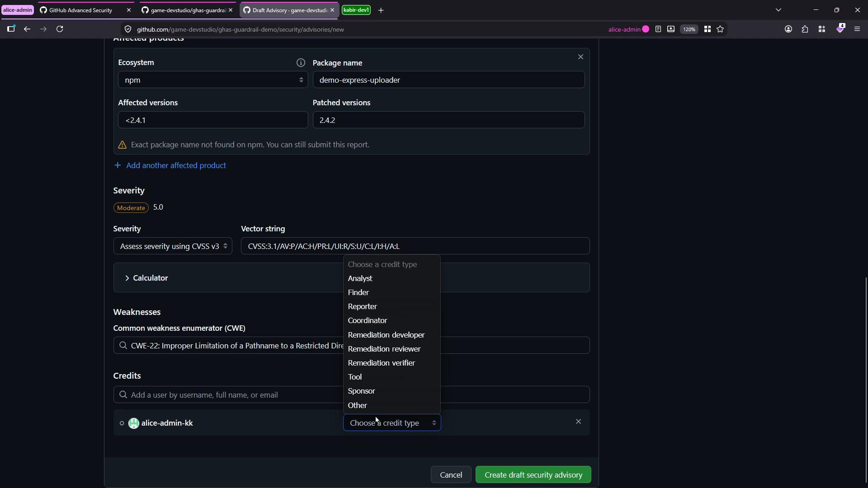Click the Moderate severity badge

[x=131, y=208]
